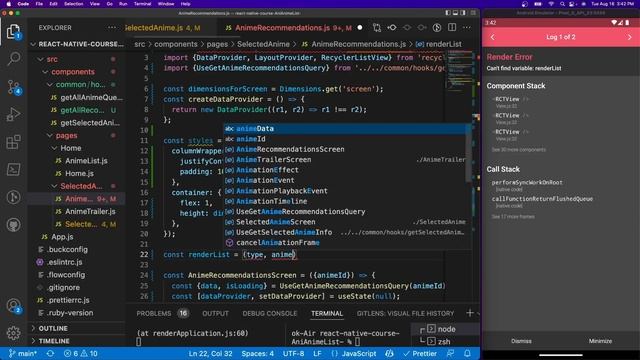Viewport: 640px width, 360px height.
Task: Open the Run and Debug view
Action: [x=13, y=115]
